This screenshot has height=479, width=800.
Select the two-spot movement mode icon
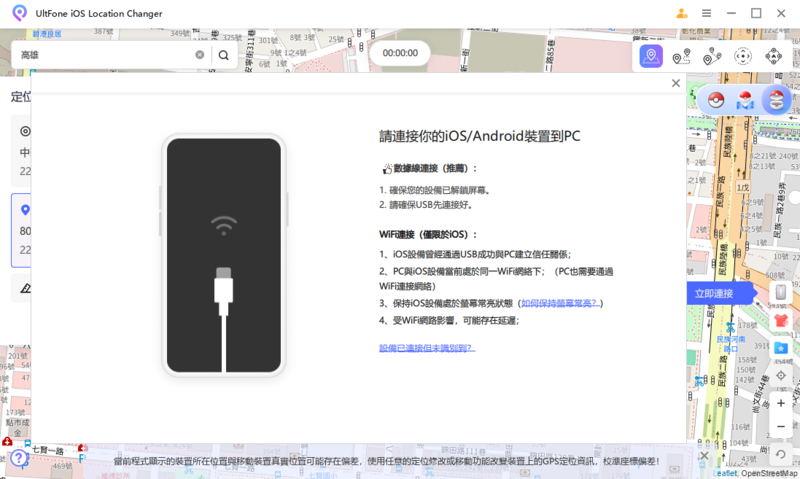[681, 56]
